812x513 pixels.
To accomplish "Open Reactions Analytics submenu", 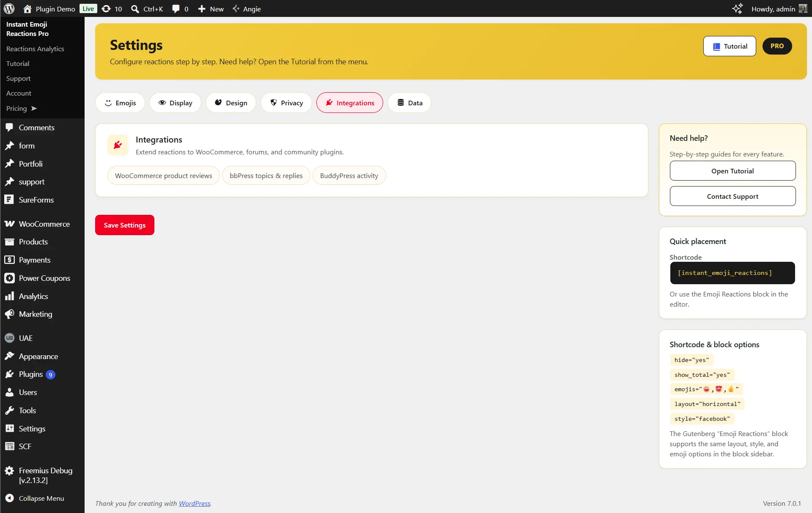I will coord(35,49).
